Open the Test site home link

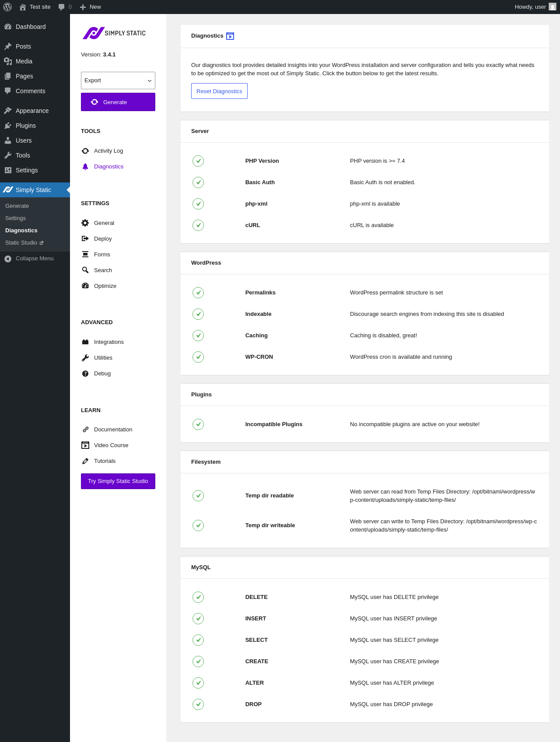tap(35, 7)
